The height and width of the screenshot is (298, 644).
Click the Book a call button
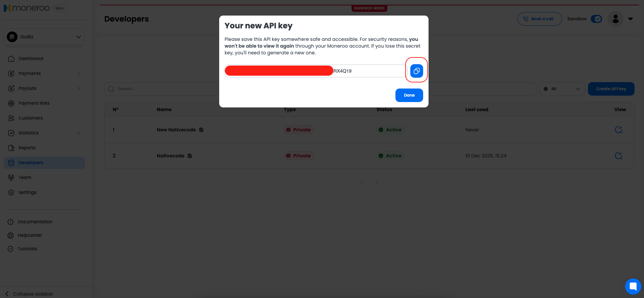click(x=539, y=19)
